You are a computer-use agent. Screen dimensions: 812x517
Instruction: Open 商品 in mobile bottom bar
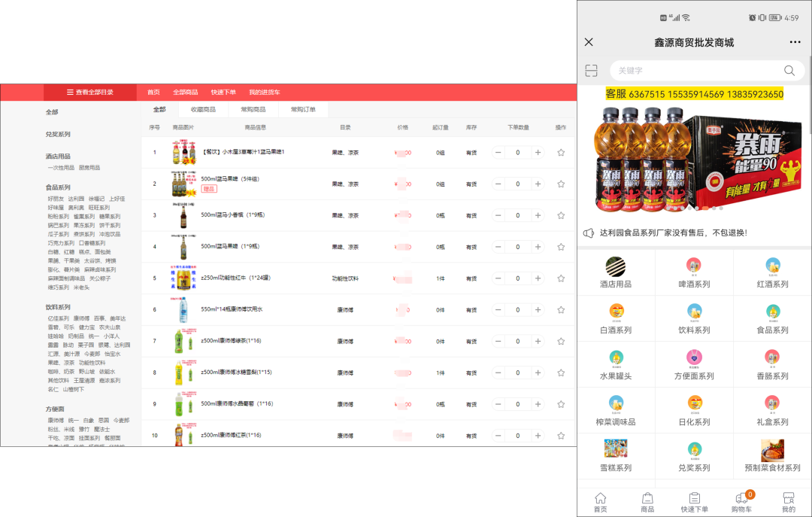[x=647, y=503]
